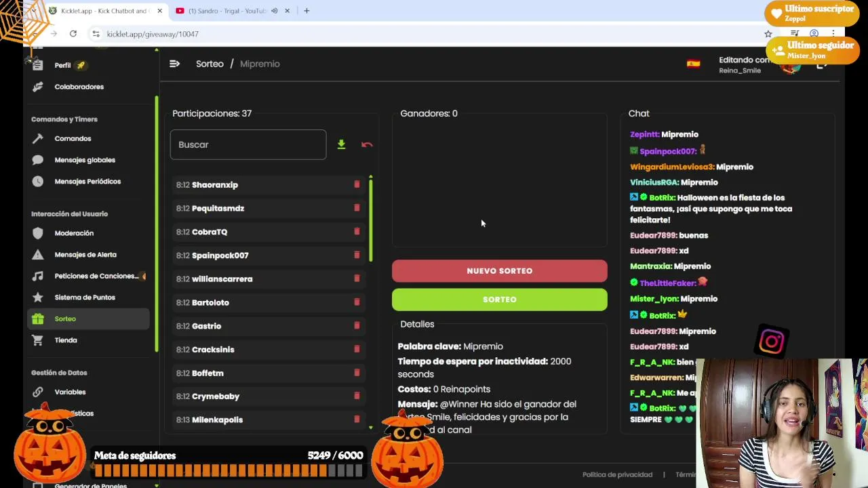Go to Mensajes globales
Viewport: 868px width, 488px height.
pos(85,160)
